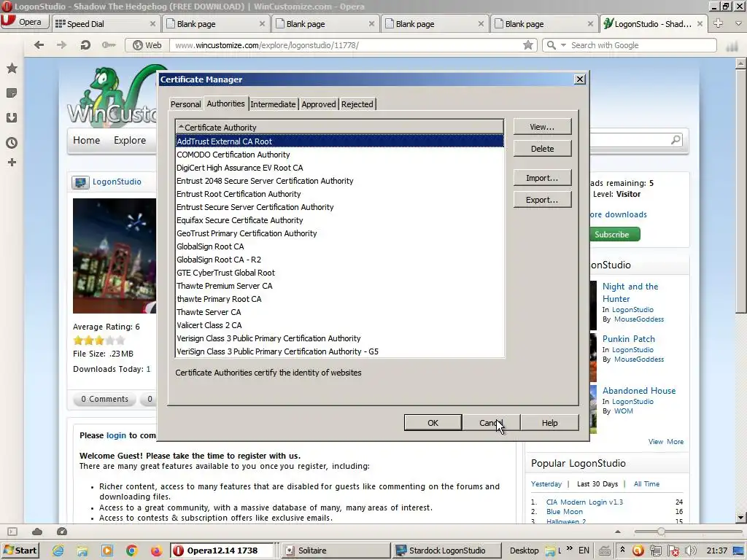
Task: Confirm with the OK button
Action: [433, 423]
